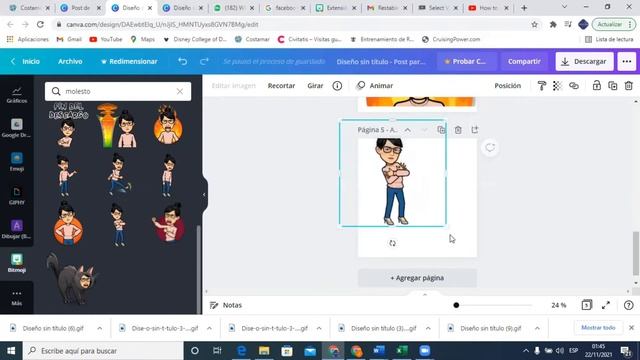Expand options for Diseño sin título (6).gif download

point(100,328)
